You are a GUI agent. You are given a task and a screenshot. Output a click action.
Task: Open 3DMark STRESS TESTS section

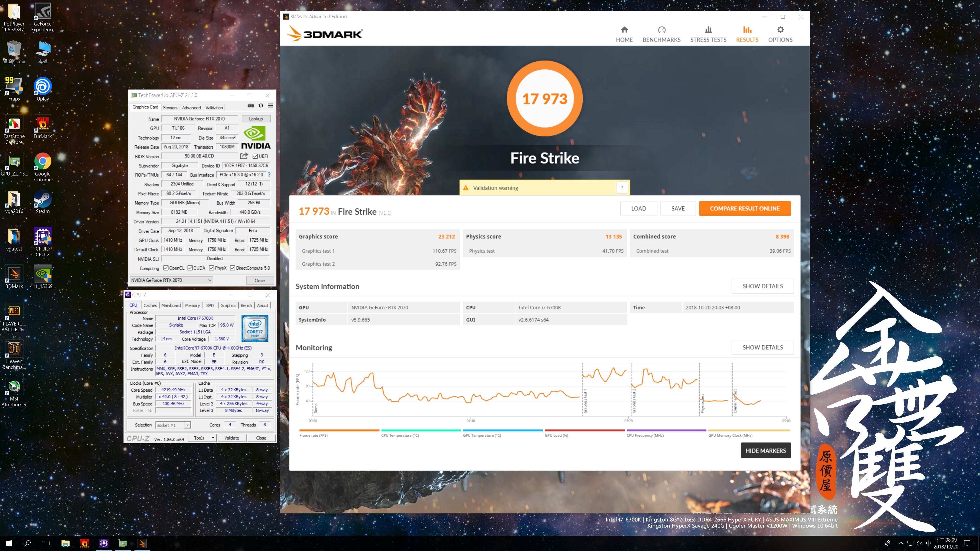point(708,34)
